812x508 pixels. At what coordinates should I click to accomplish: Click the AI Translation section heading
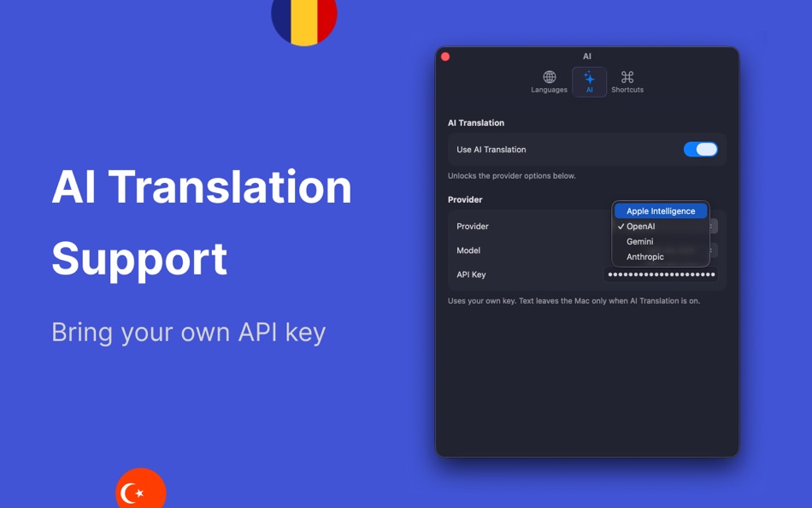point(476,123)
